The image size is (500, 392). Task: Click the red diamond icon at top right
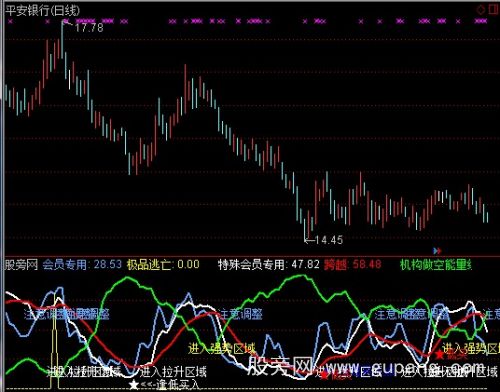pyautogui.click(x=481, y=10)
